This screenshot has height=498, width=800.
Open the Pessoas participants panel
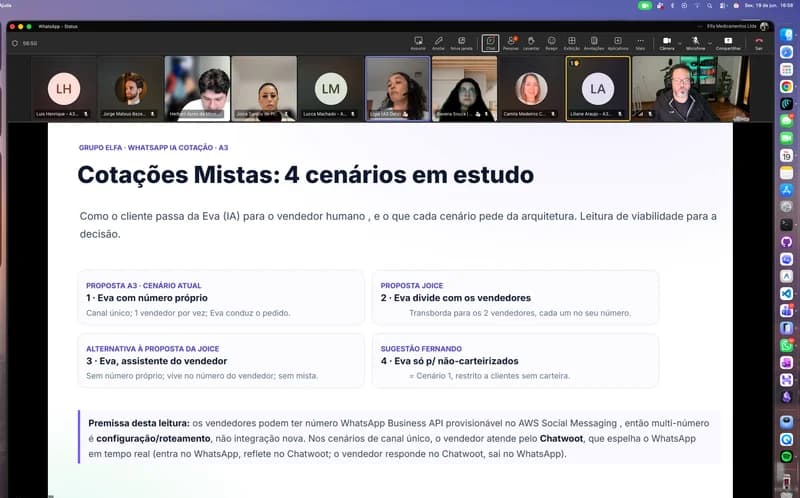[511, 43]
